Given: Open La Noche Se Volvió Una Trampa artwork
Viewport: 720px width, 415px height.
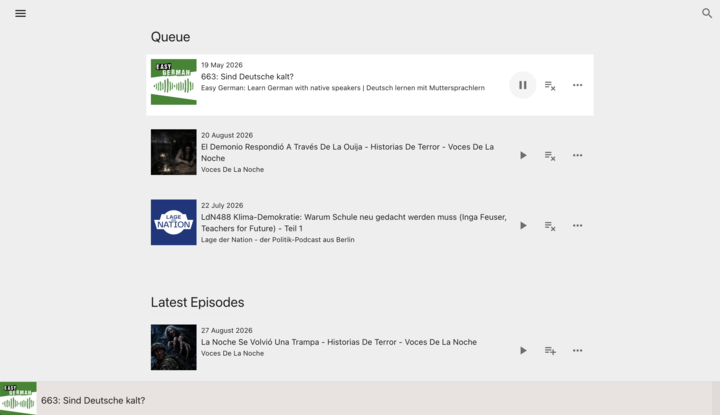Looking at the screenshot, I should tap(174, 347).
